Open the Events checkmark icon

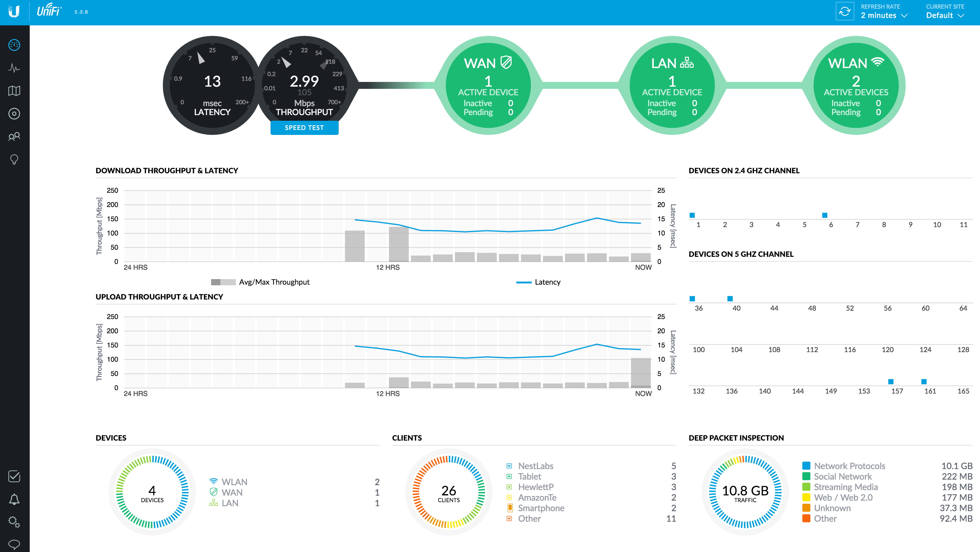(x=14, y=476)
